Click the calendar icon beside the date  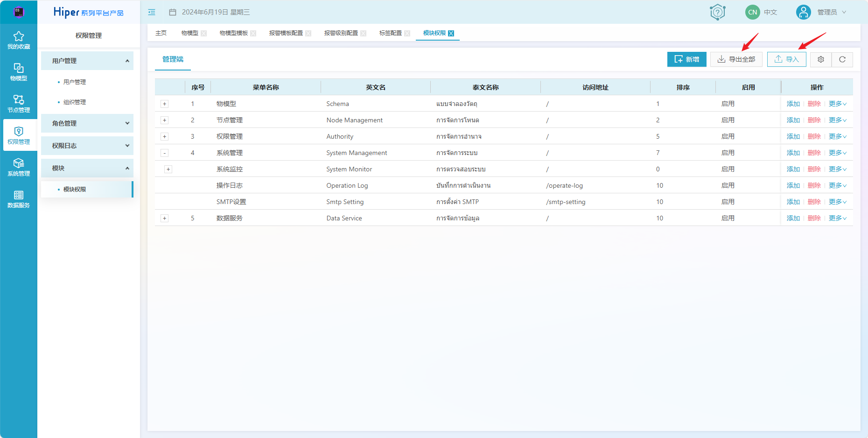tap(173, 12)
